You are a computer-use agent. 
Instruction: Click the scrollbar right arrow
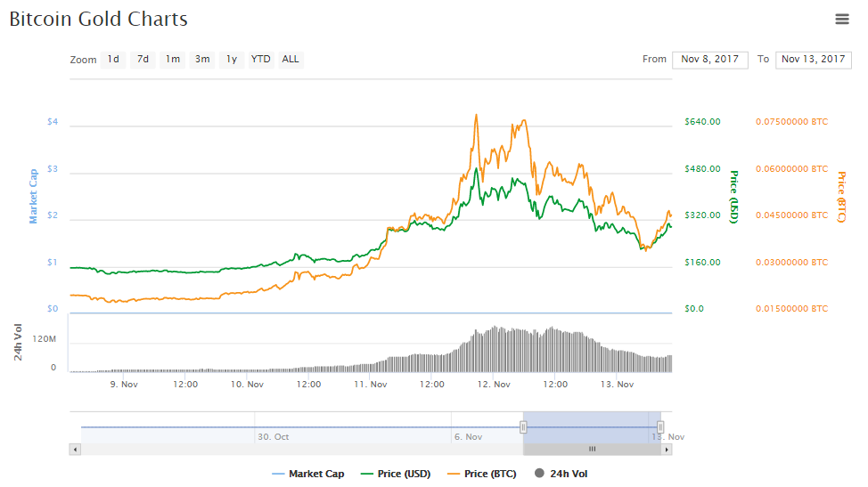[x=667, y=450]
